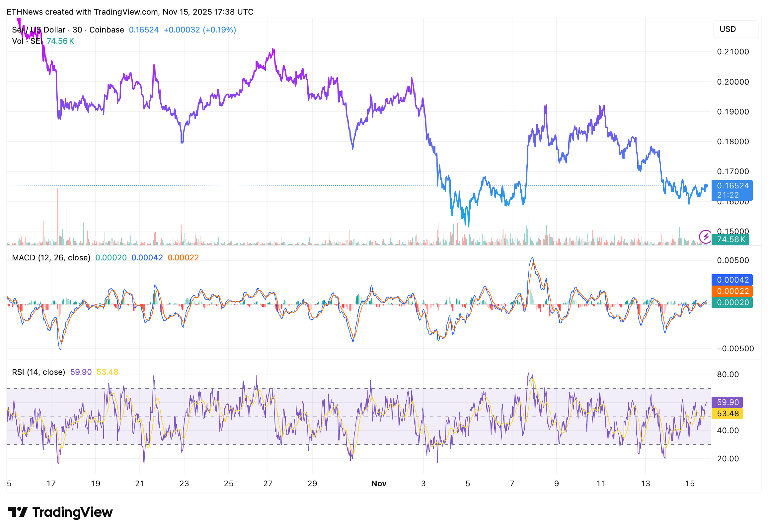Click the 27 date on time axis

268,484
